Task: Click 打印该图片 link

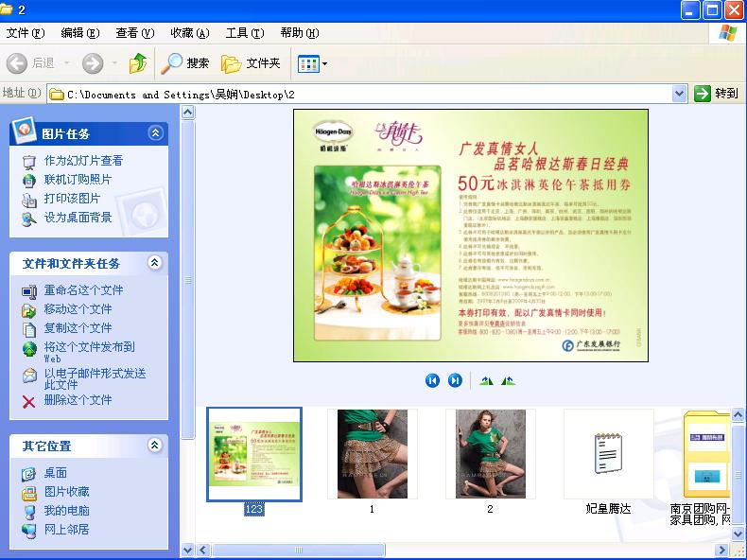Action: [73, 199]
